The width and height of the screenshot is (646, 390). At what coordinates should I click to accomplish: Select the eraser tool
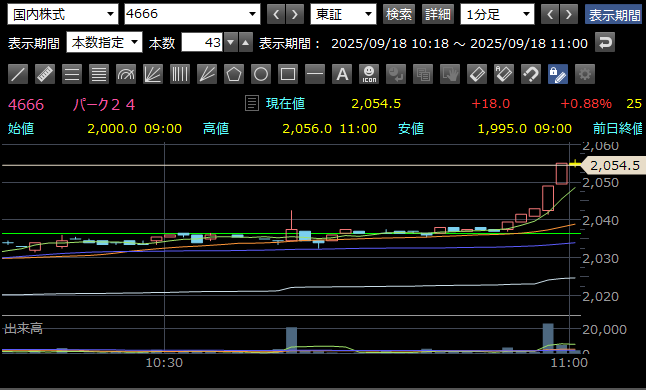[x=477, y=74]
